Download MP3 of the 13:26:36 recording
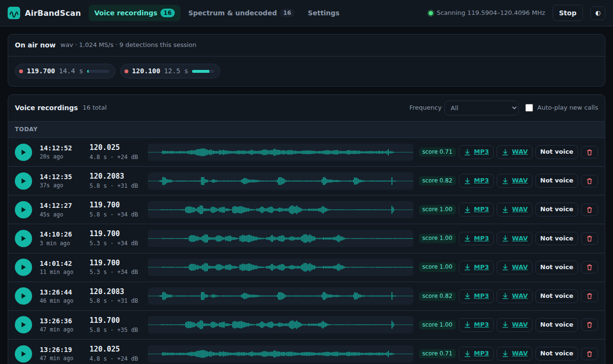The height and width of the screenshot is (364, 613). click(x=477, y=325)
